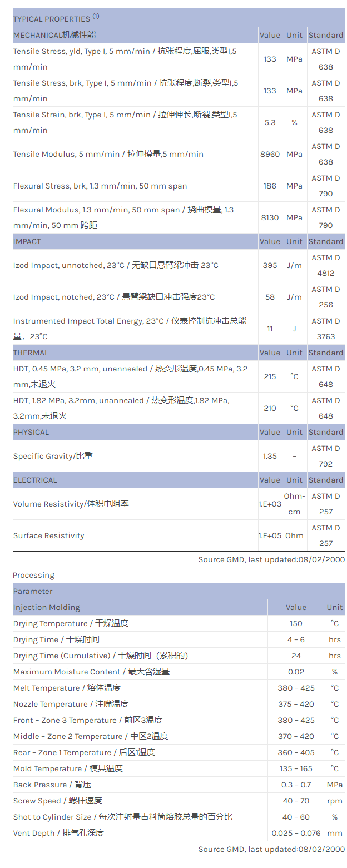Click the Volume Resistivity 1.E+03 value
The width and height of the screenshot is (347, 868).
(x=270, y=504)
